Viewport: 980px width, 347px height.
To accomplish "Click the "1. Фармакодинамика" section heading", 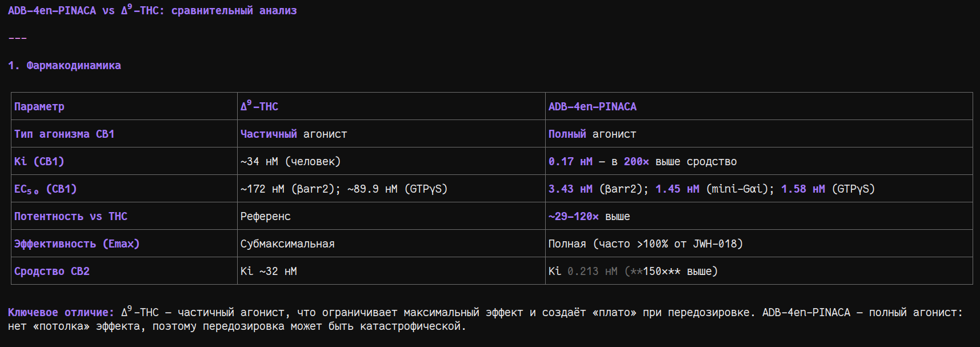I will point(64,66).
